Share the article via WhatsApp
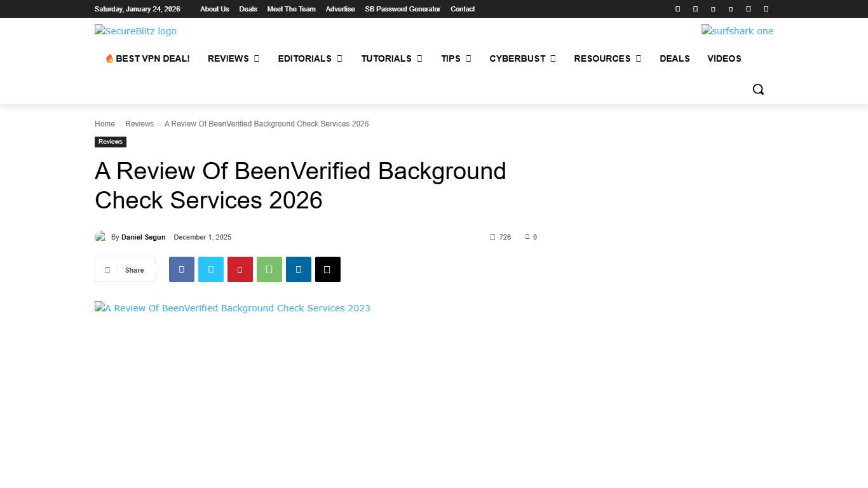868x488 pixels. pos(269,269)
